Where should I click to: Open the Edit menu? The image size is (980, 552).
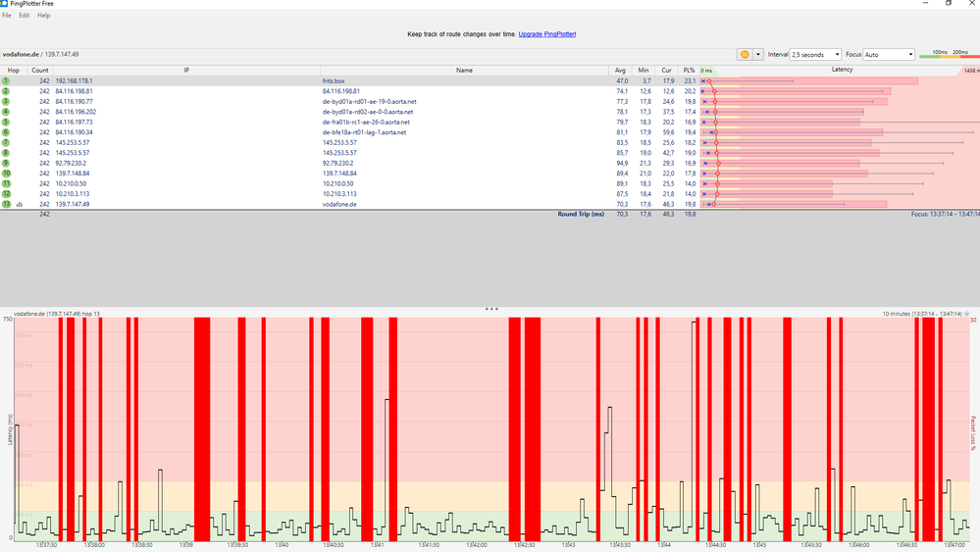24,16
